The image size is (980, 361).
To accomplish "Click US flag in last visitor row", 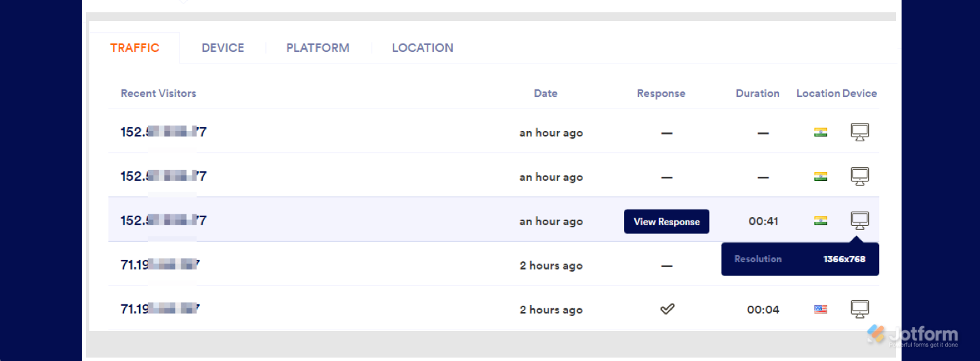I will tap(820, 309).
